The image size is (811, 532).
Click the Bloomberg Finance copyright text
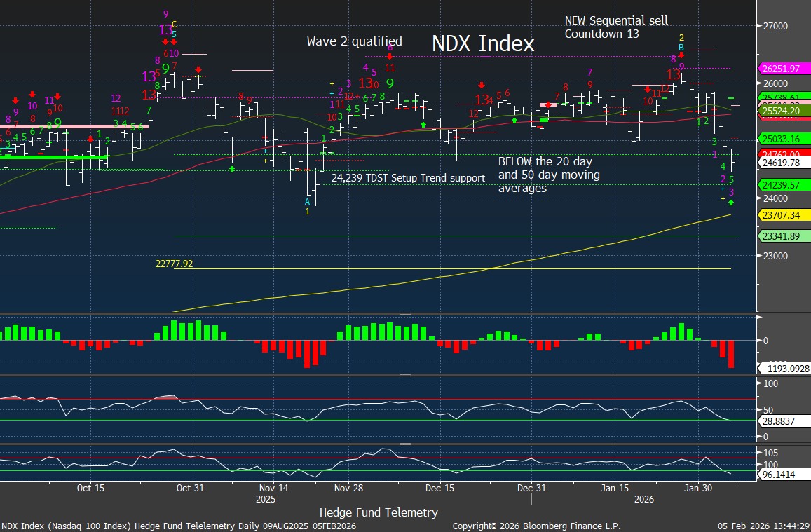(536, 526)
